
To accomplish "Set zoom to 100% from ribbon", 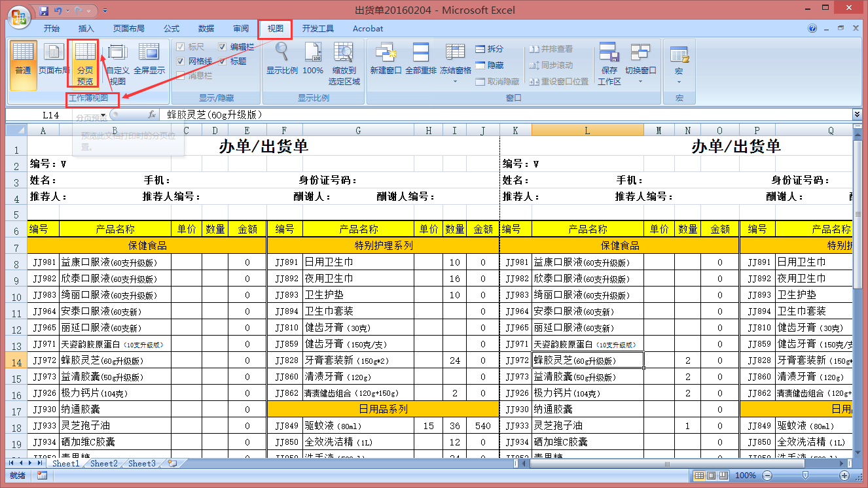I will point(313,58).
